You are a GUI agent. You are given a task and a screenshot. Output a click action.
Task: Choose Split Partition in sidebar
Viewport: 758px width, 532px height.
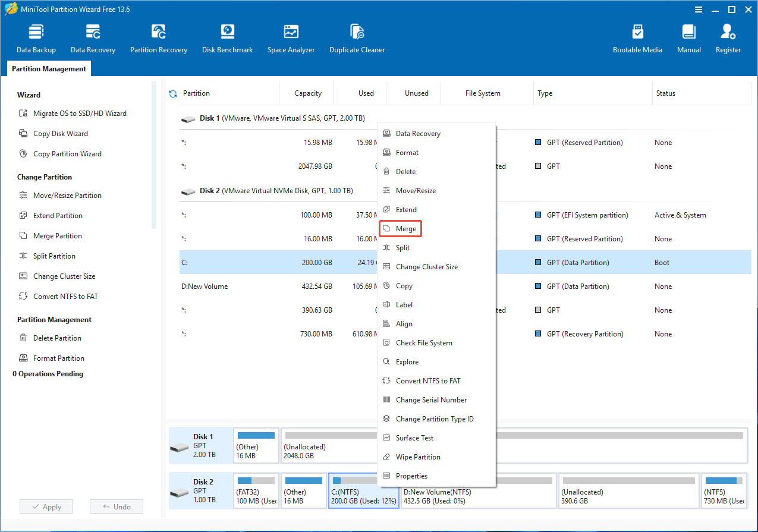pyautogui.click(x=47, y=256)
